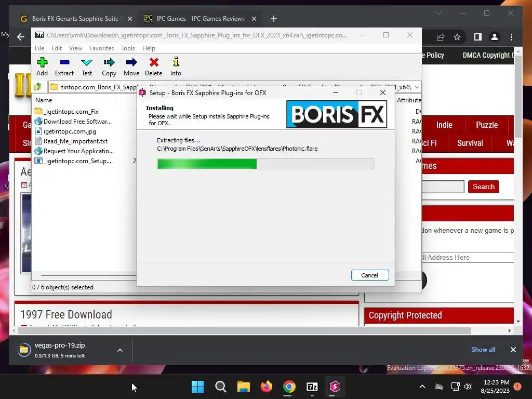Viewport: 532px width, 399px height.
Task: Switch to 7-Zip from taskbar
Action: tap(312, 387)
